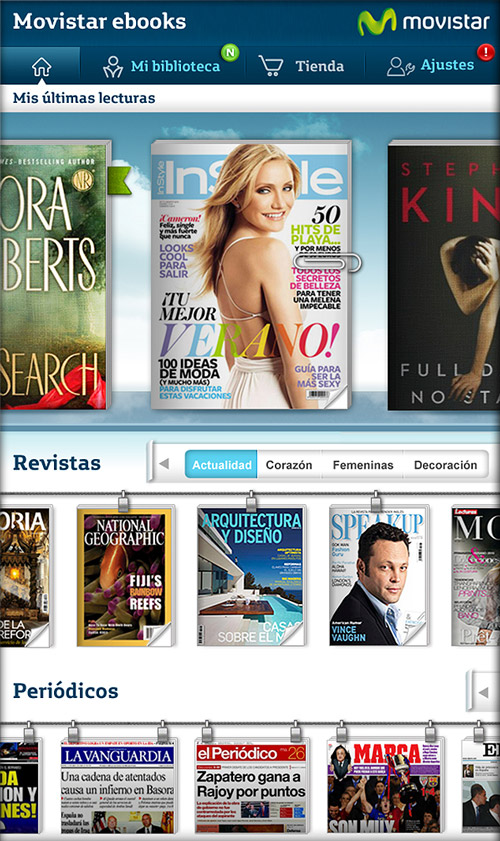Click the paper clip on the InStyle cover

(x=327, y=262)
